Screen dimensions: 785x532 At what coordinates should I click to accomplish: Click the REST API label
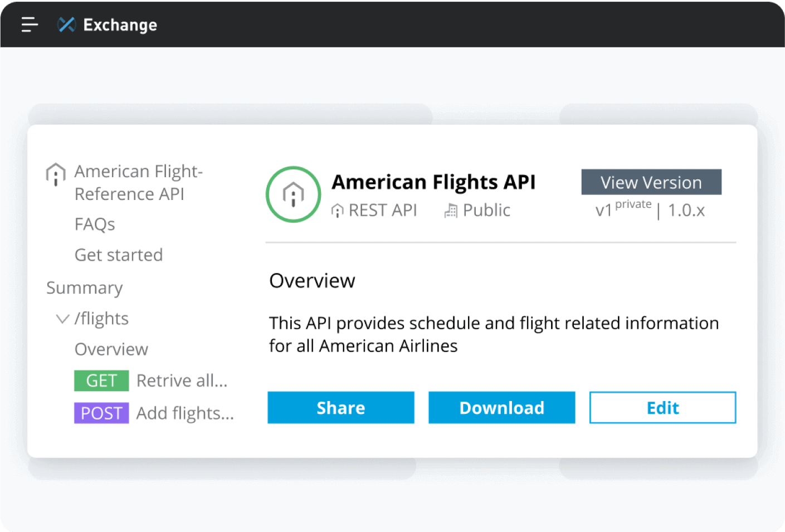coord(383,210)
